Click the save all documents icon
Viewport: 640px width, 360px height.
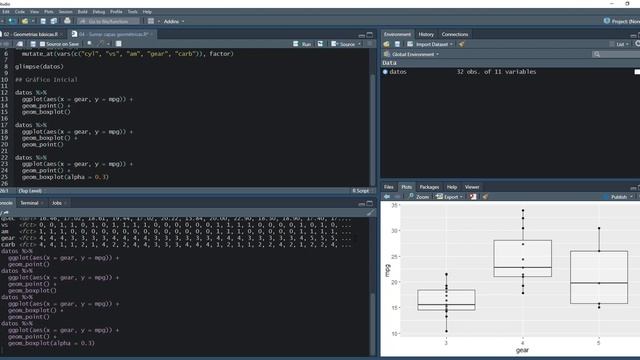[x=54, y=21]
